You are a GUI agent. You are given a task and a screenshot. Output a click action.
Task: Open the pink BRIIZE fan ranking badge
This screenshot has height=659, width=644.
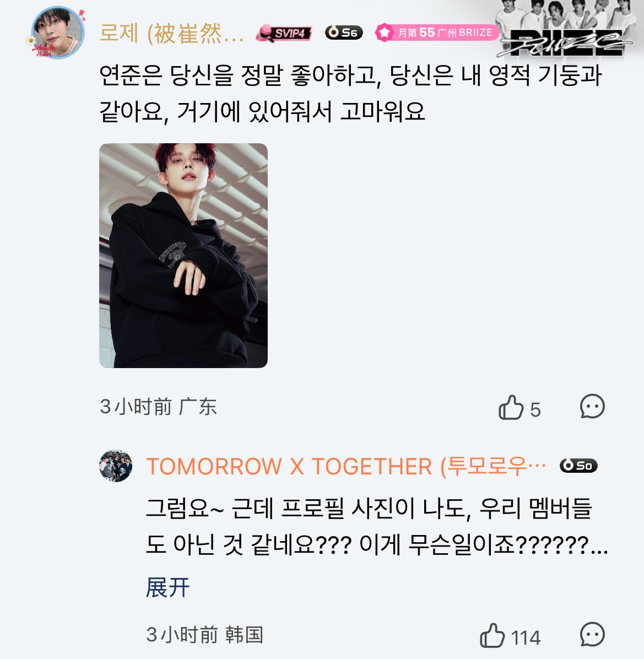(437, 33)
